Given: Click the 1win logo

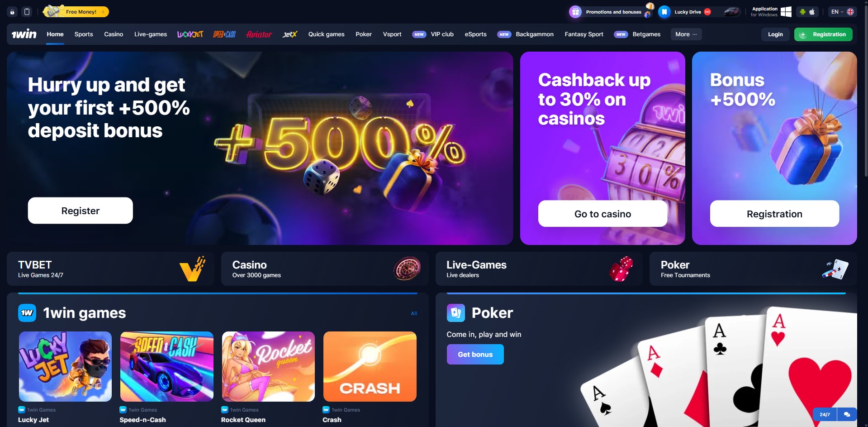Looking at the screenshot, I should pyautogui.click(x=24, y=34).
